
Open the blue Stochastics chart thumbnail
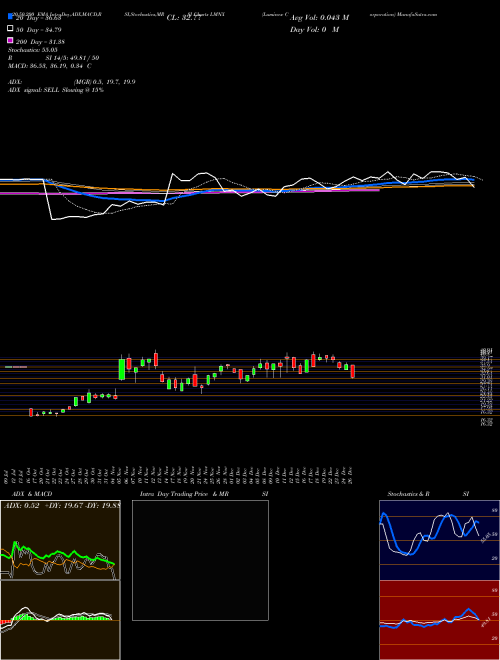[x=439, y=540]
